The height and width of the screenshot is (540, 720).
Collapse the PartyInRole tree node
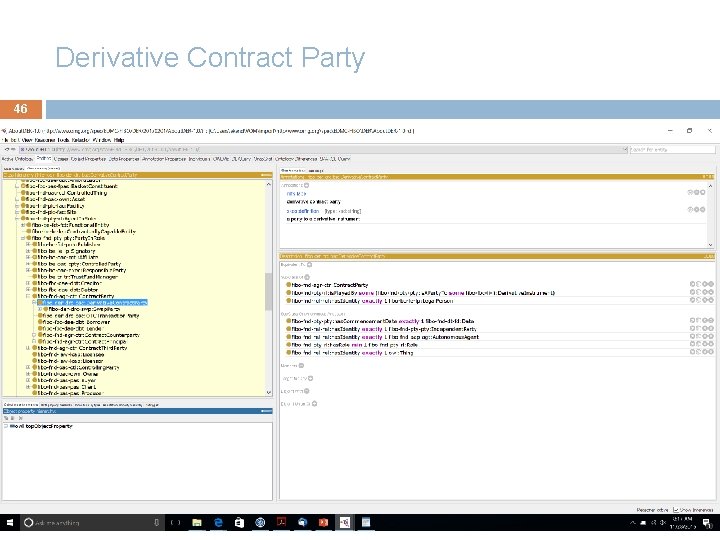coord(22,239)
